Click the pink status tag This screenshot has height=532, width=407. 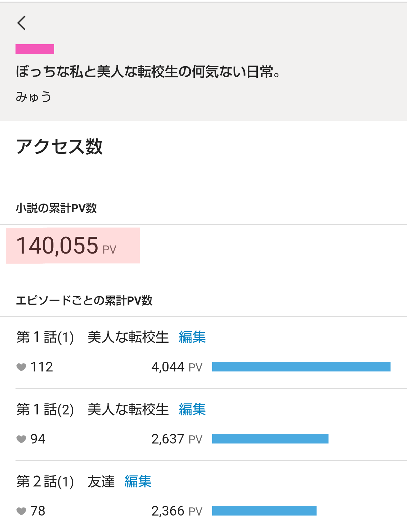coord(35,49)
